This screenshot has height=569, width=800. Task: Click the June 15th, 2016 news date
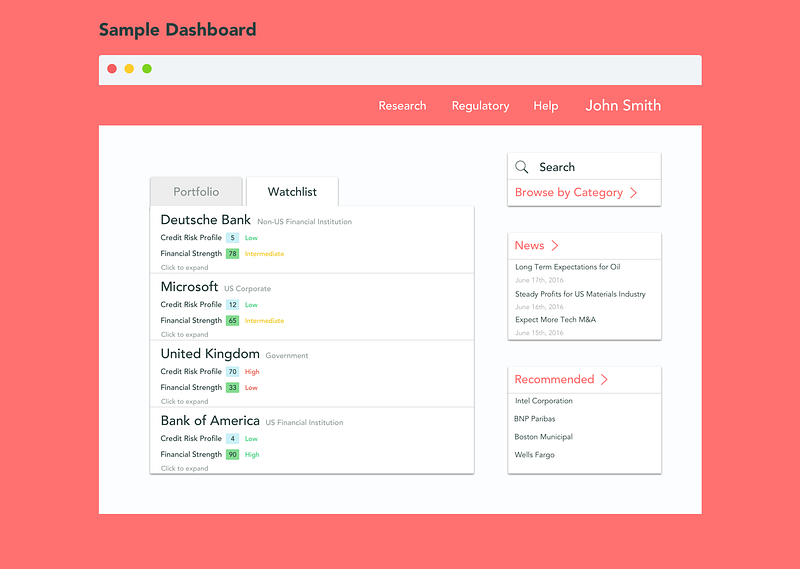[x=539, y=333]
